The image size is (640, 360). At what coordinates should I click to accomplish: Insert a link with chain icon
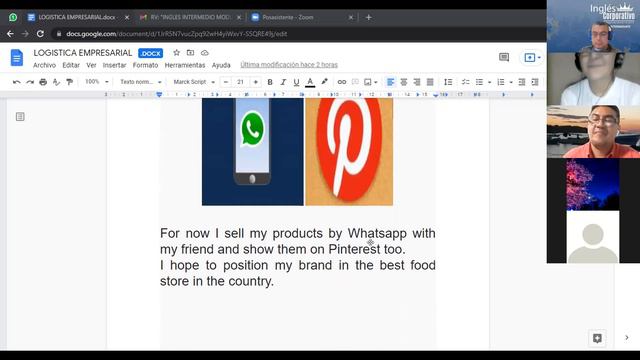[x=342, y=82]
